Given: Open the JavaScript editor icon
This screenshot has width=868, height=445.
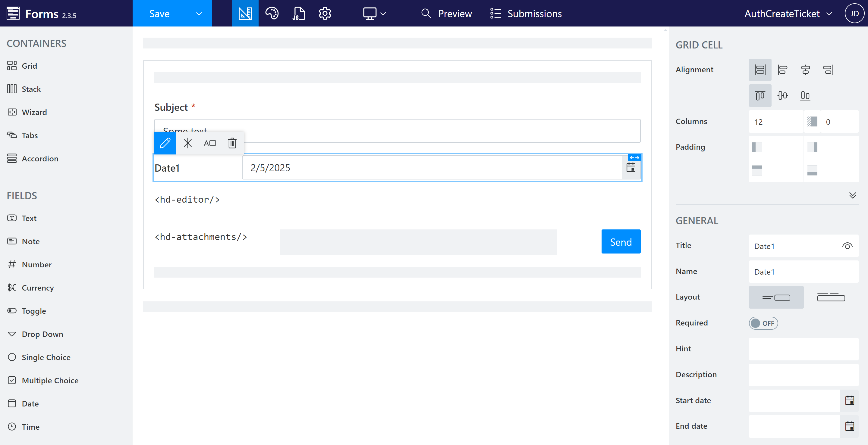Looking at the screenshot, I should pyautogui.click(x=299, y=14).
